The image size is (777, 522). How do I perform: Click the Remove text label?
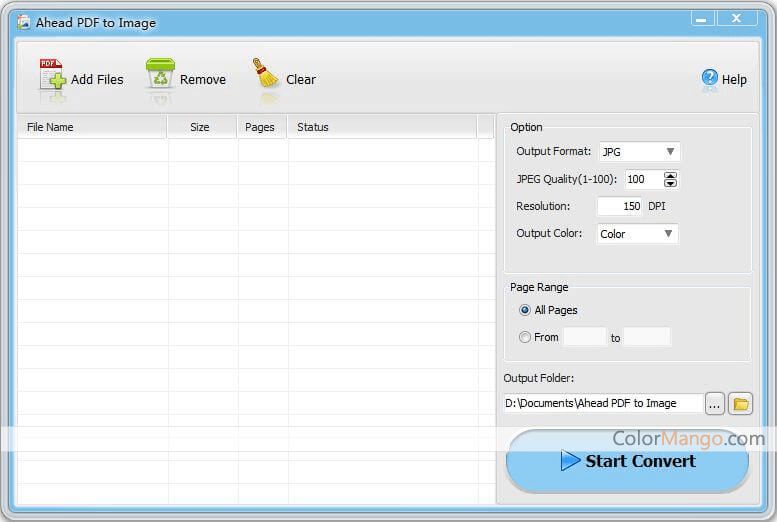point(203,79)
